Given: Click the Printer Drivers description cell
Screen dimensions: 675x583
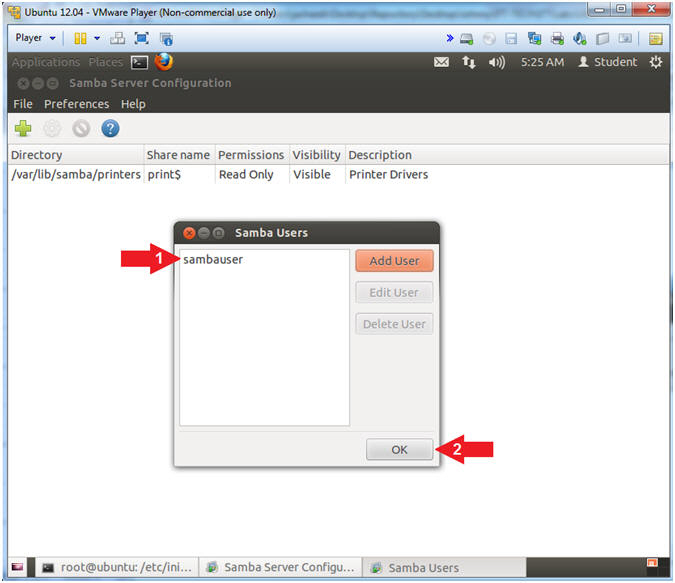Looking at the screenshot, I should [x=389, y=174].
